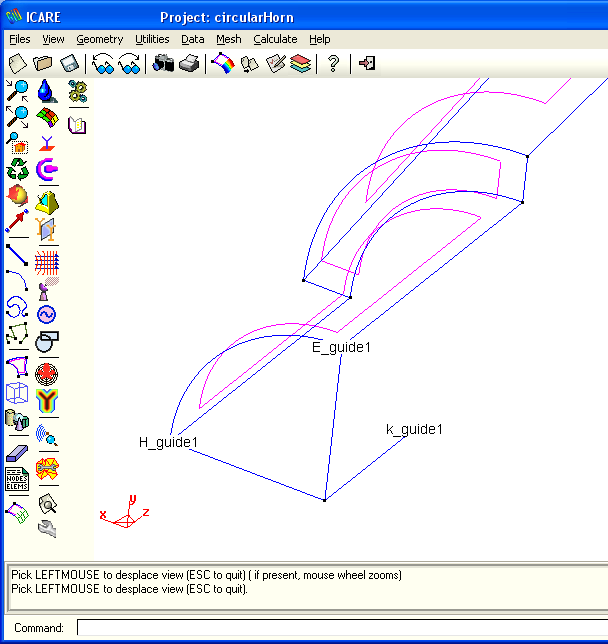Click the NODES ELEMS listing icon

click(x=17, y=479)
